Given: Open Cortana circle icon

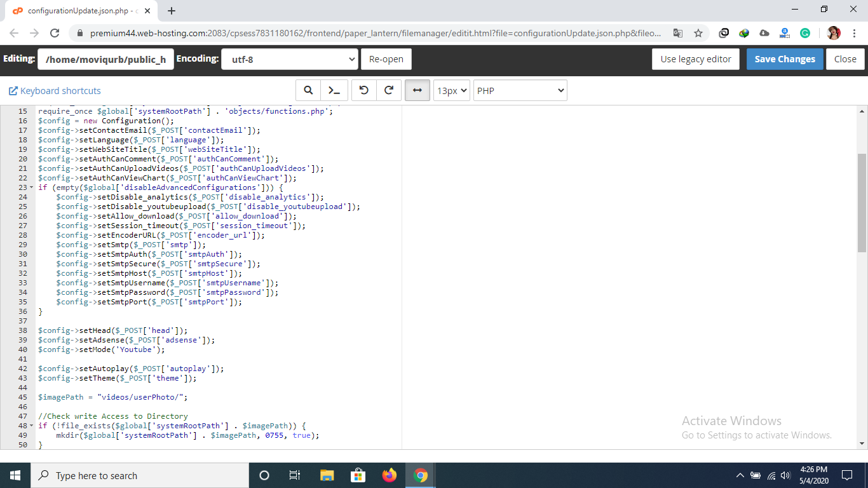Looking at the screenshot, I should [264, 475].
